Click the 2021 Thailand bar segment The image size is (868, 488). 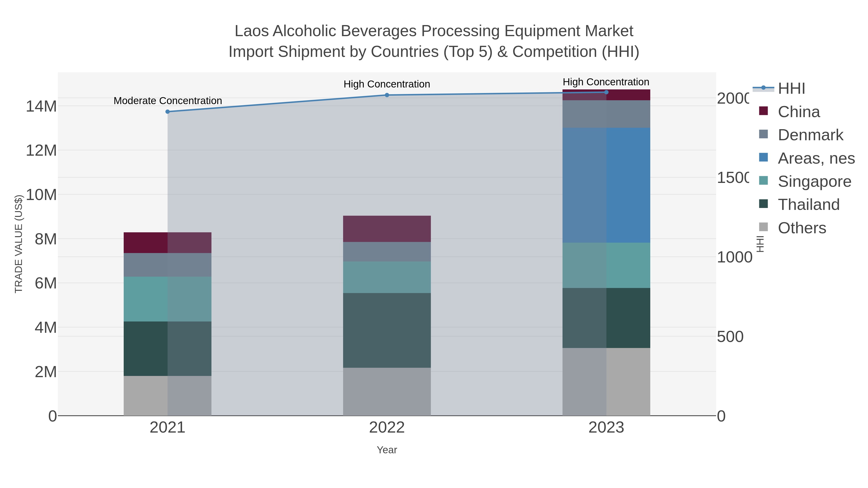[168, 348]
